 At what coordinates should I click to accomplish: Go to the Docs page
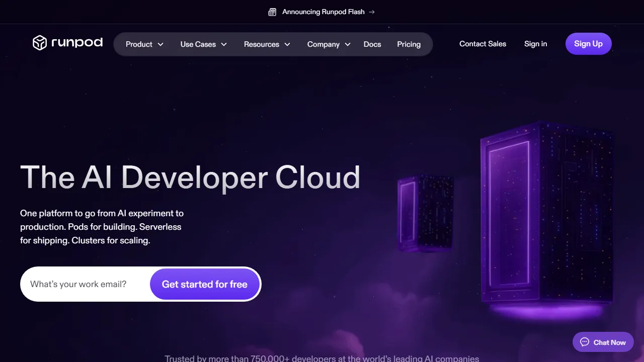(372, 44)
